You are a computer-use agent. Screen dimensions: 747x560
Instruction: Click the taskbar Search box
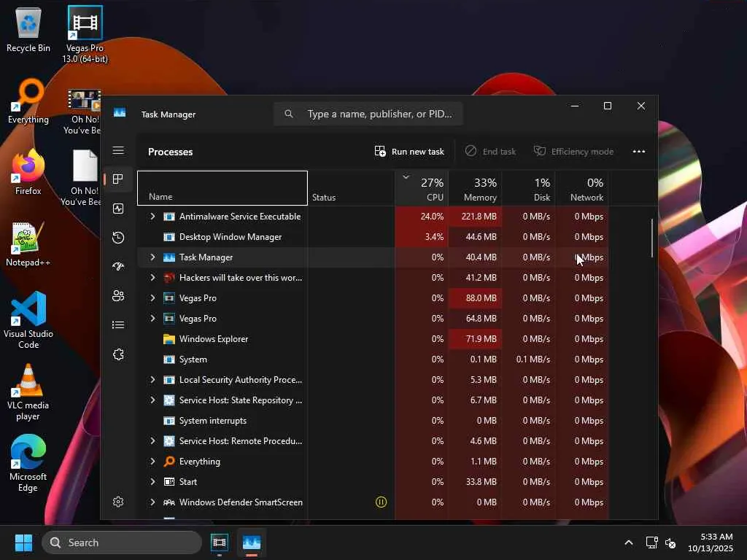122,542
